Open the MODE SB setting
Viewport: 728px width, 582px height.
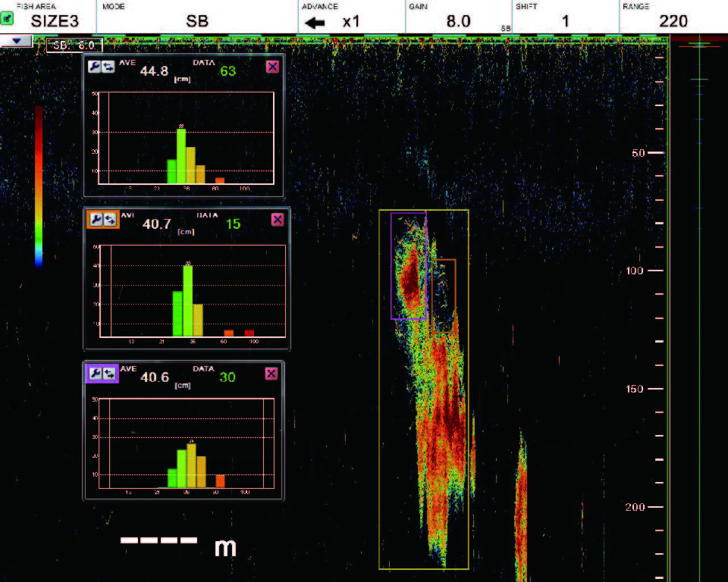197,21
